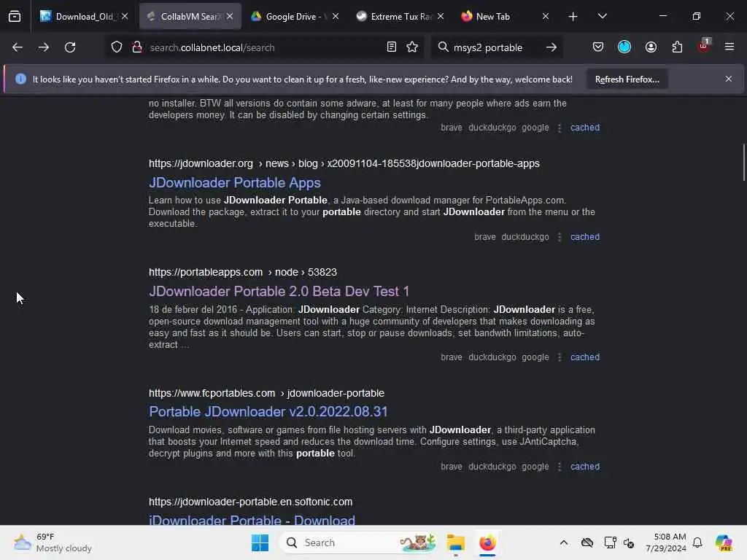Click the msys2 portable search field

click(495, 47)
